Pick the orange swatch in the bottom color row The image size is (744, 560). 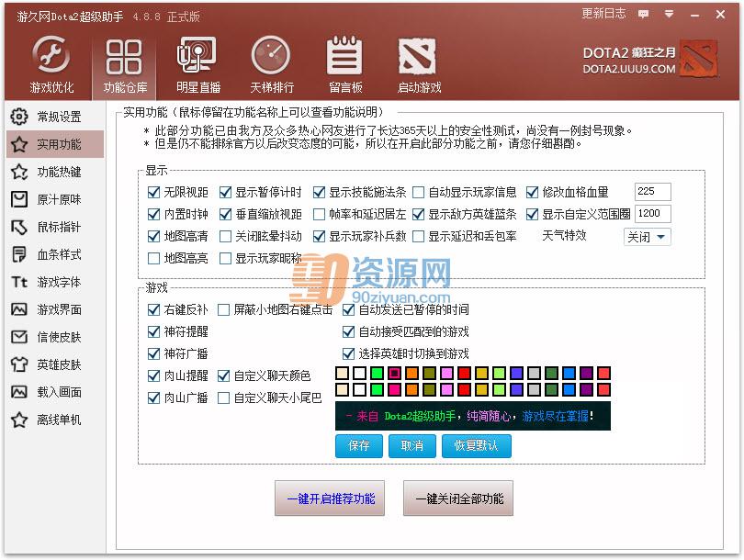(411, 390)
